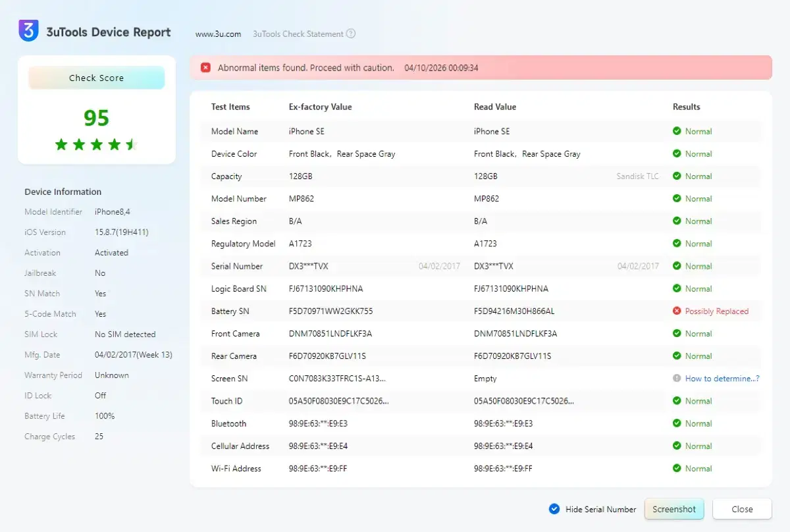Click the Close button
790x532 pixels.
[742, 509]
